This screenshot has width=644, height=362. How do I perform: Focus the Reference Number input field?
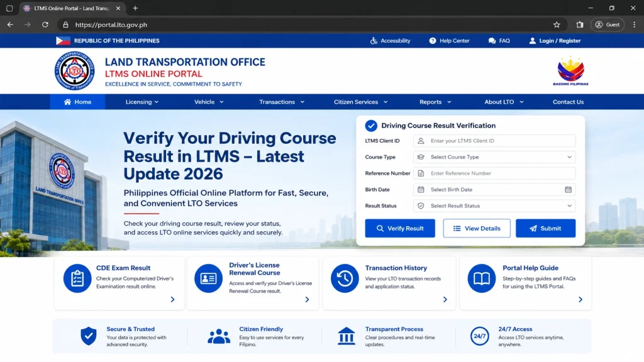point(494,173)
